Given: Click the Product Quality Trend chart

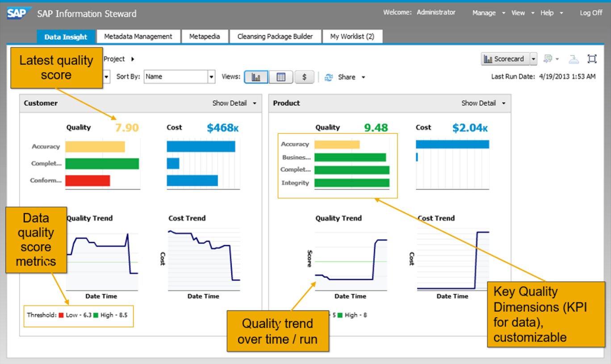Looking at the screenshot, I should pyautogui.click(x=351, y=259).
